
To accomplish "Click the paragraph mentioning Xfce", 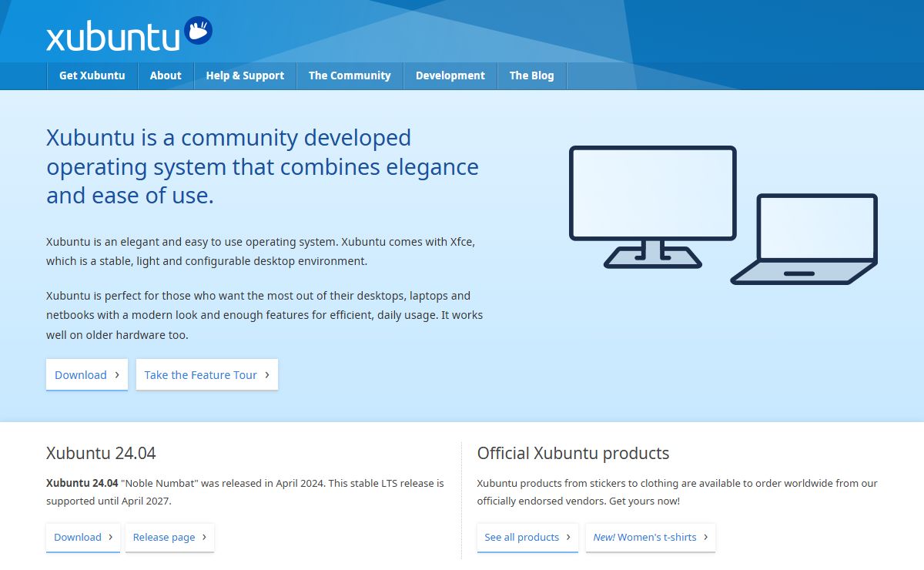I will 260,251.
